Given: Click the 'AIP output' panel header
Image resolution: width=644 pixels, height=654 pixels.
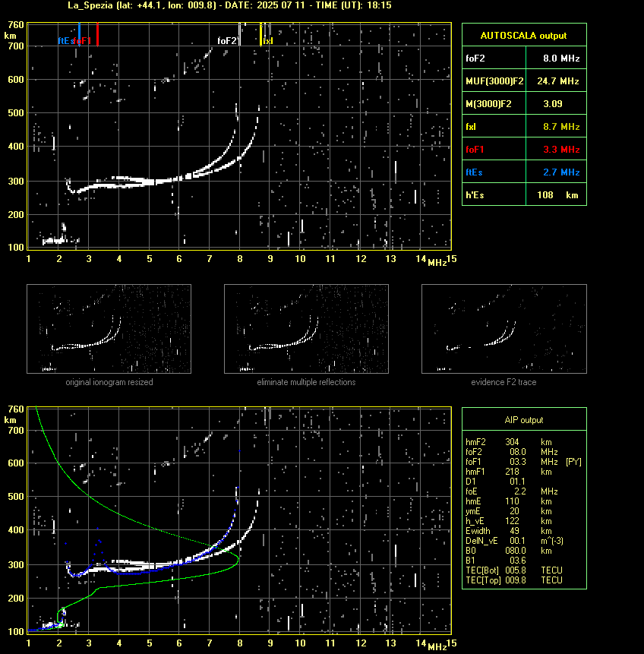Looking at the screenshot, I should click(524, 420).
